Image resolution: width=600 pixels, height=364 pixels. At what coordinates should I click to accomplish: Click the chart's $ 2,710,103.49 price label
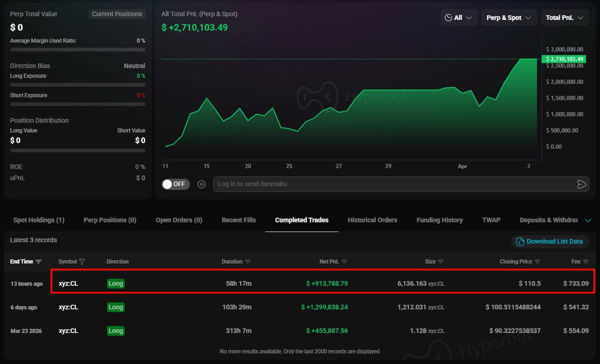tap(564, 59)
